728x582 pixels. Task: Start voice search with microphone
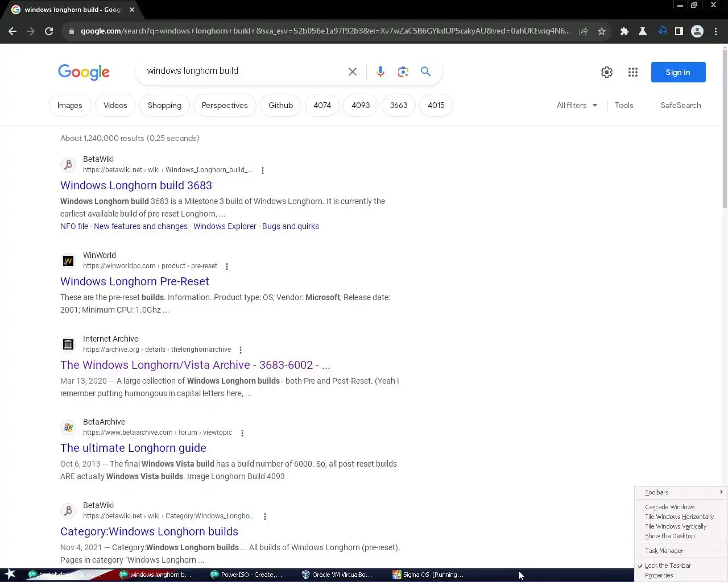380,72
